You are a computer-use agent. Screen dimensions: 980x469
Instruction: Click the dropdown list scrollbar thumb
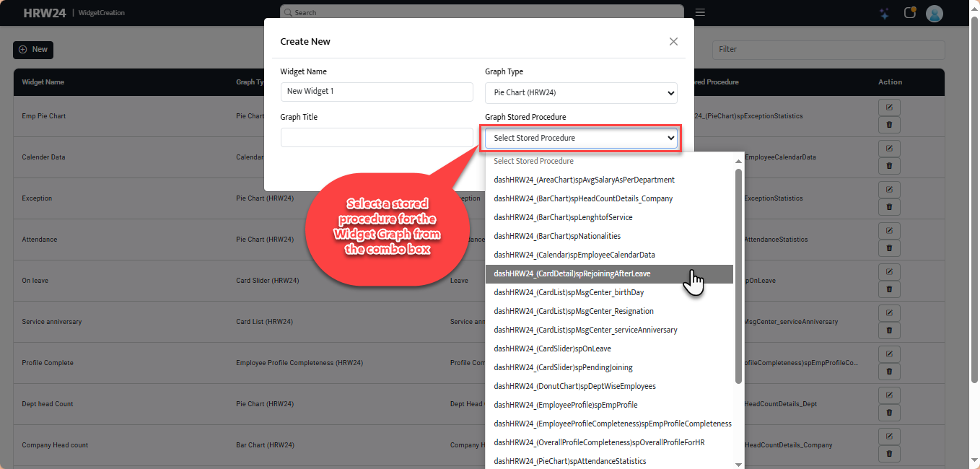[x=738, y=274]
